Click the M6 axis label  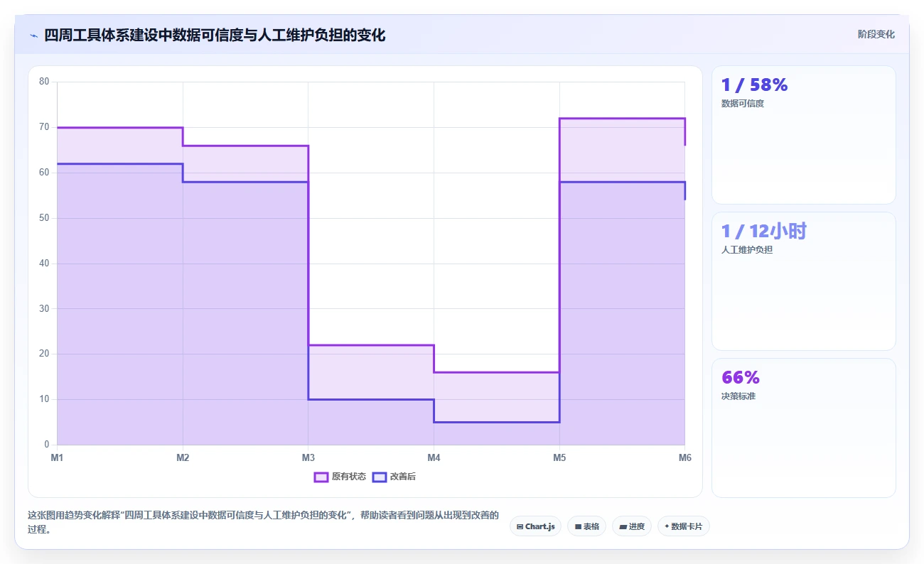[684, 457]
